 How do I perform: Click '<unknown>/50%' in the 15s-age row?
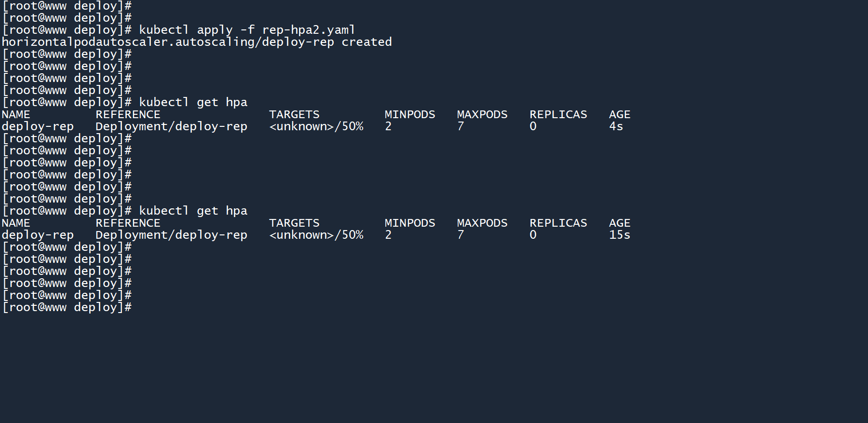coord(316,235)
